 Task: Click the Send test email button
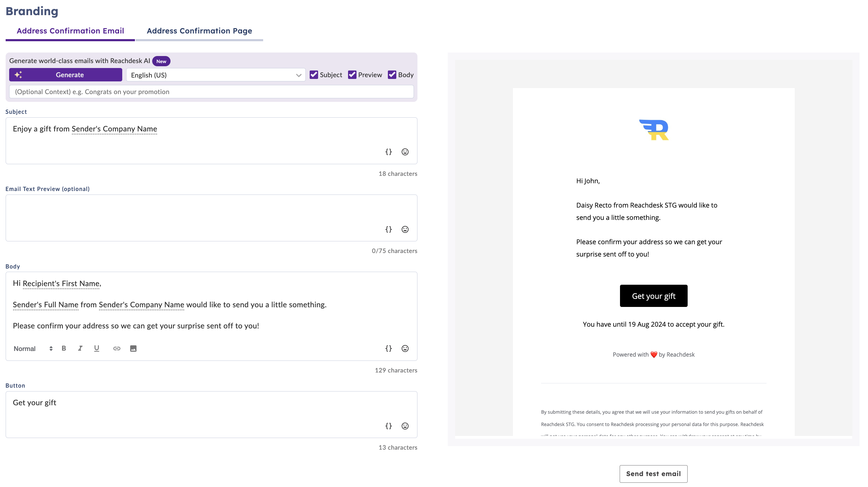coord(653,474)
